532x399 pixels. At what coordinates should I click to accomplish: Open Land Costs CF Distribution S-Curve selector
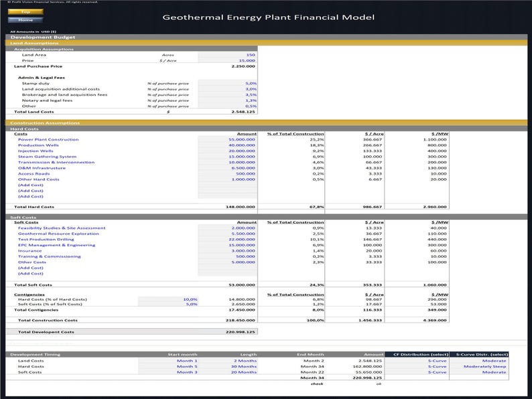click(x=417, y=361)
